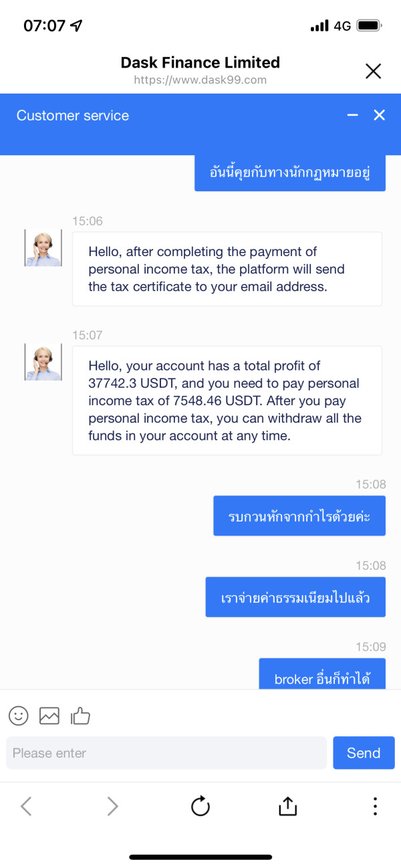Tap the 'broker อื่นก็ทำได้' sent bubble
This screenshot has width=401, height=868.
322,677
